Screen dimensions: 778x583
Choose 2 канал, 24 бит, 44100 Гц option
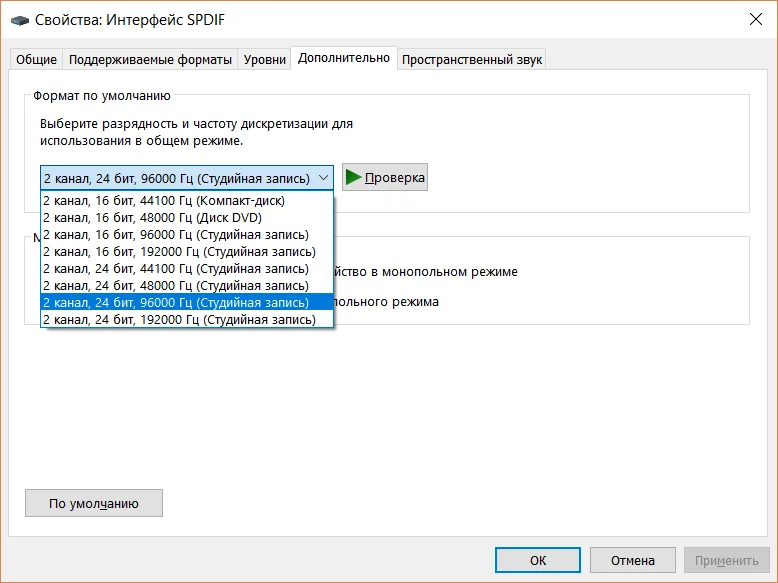[x=187, y=268]
